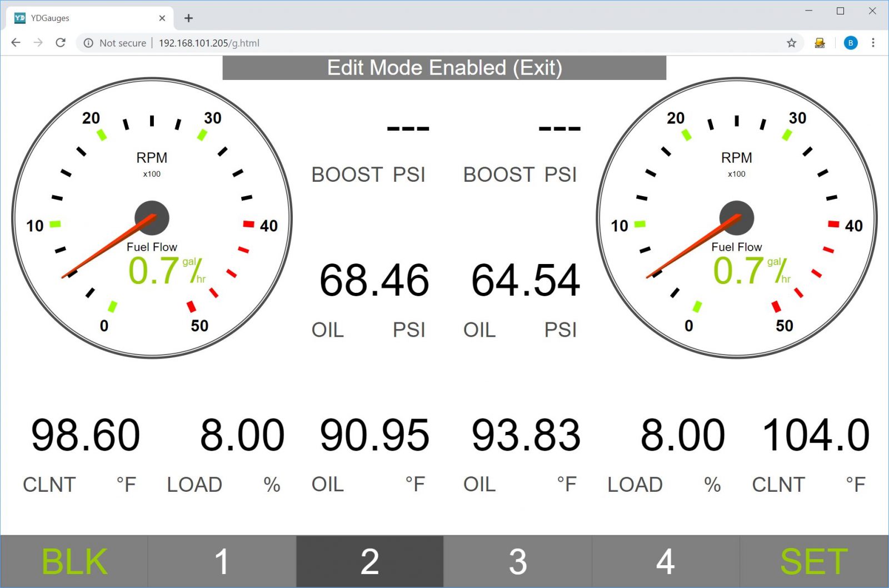Switch to gauge page 4
Viewport: 889px width, 588px height.
666,561
